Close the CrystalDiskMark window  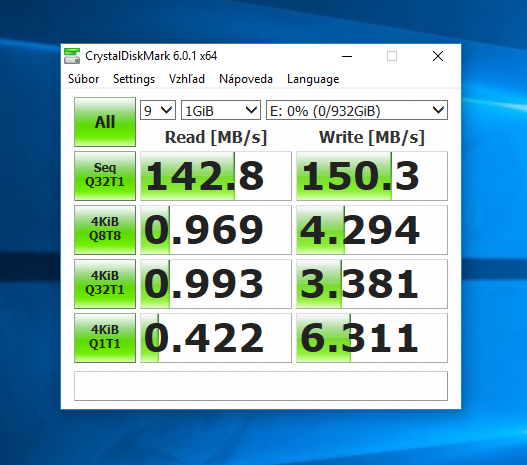[x=438, y=56]
